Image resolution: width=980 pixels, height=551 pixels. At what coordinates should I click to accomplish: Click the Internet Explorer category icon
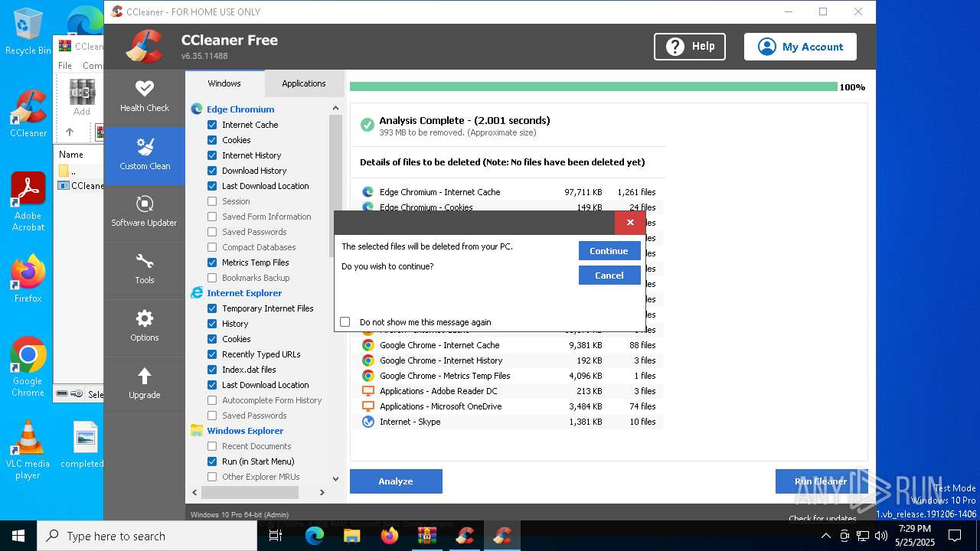click(197, 293)
